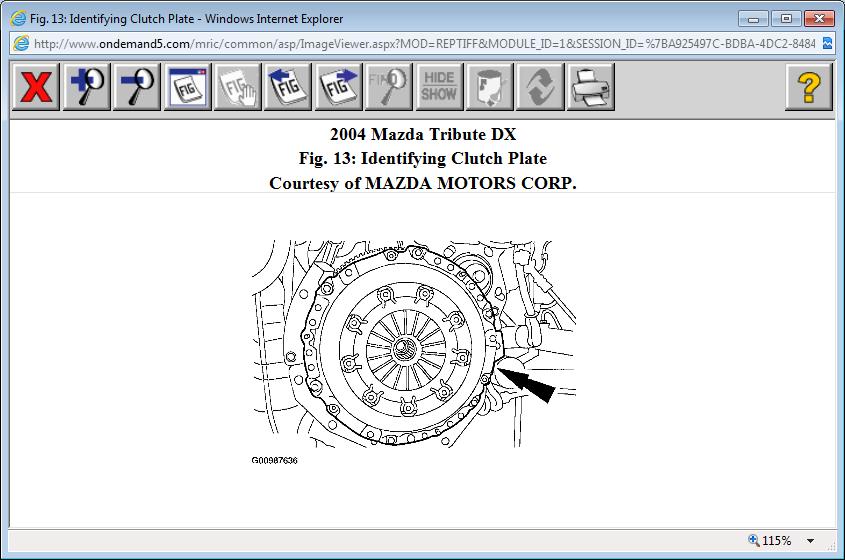Minimize the Internet Explorer window

coord(753,19)
